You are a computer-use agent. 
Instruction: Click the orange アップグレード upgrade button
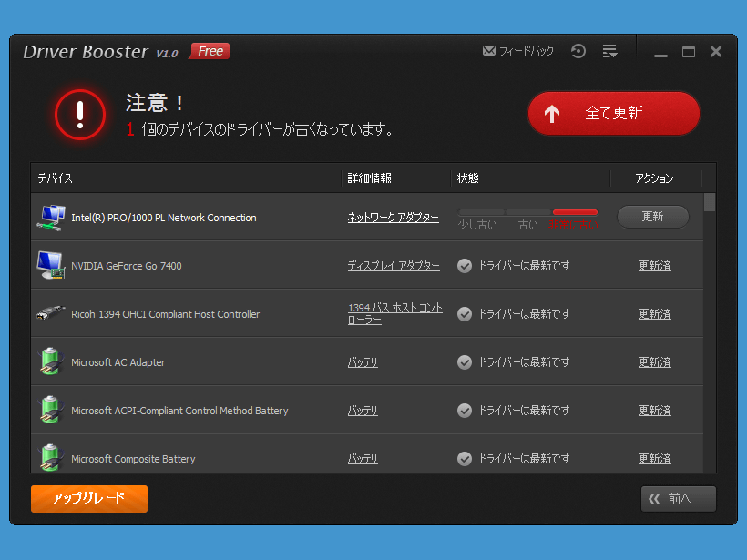coord(89,499)
